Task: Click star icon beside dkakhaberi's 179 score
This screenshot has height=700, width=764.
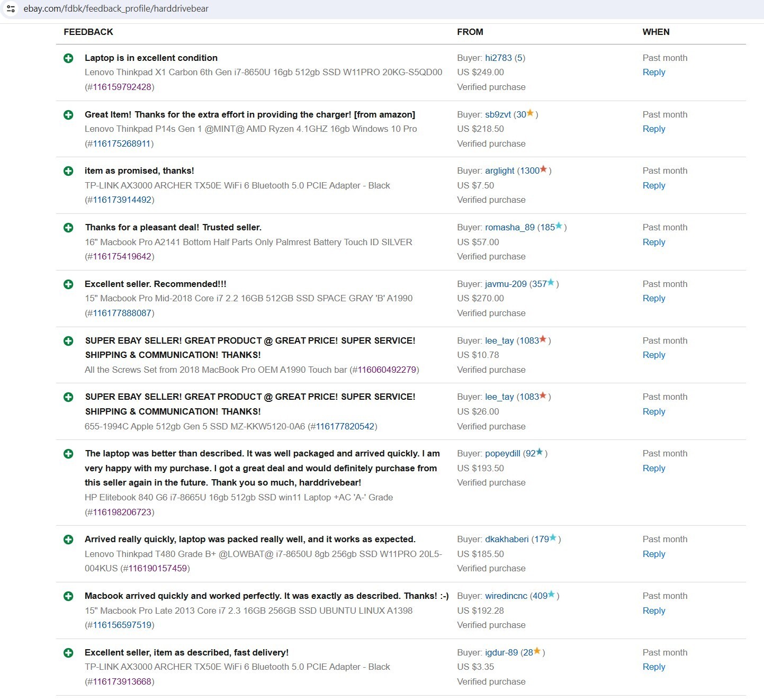Action: click(553, 538)
